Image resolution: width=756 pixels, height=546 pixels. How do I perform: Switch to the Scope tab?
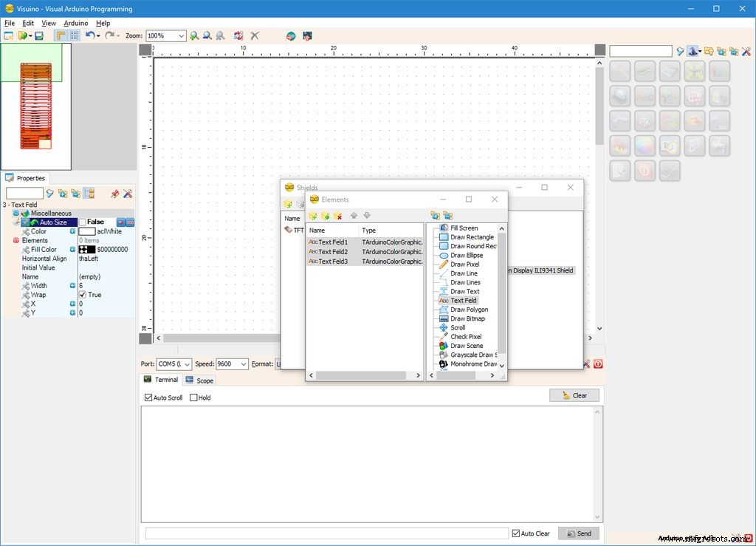pyautogui.click(x=199, y=381)
